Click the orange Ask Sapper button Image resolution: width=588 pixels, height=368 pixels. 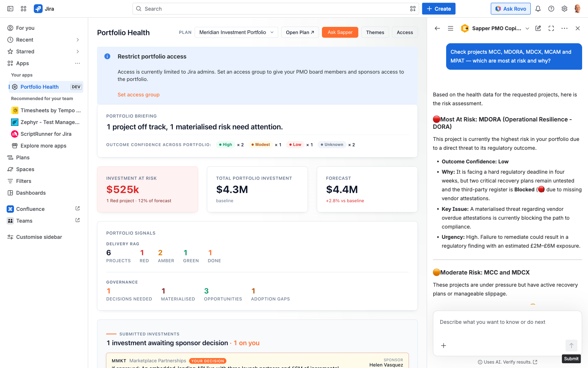[x=340, y=32]
